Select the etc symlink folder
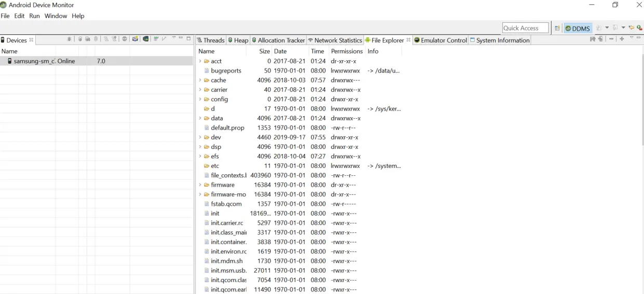 (x=215, y=166)
